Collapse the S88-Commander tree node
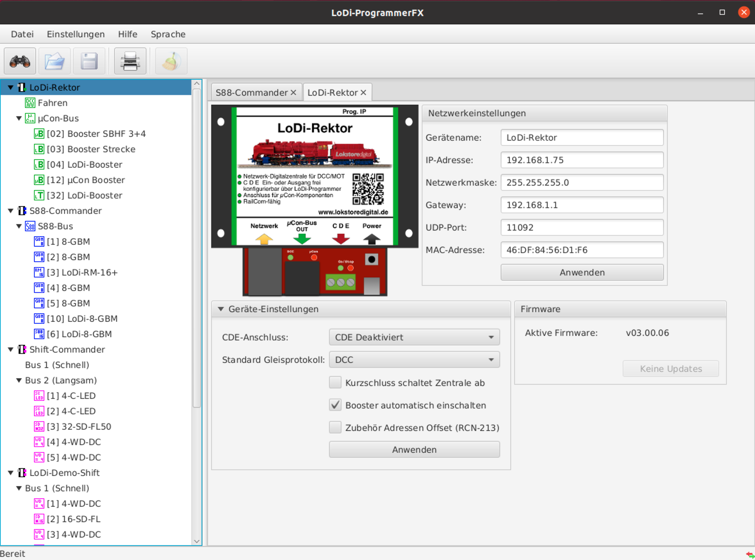 click(11, 211)
